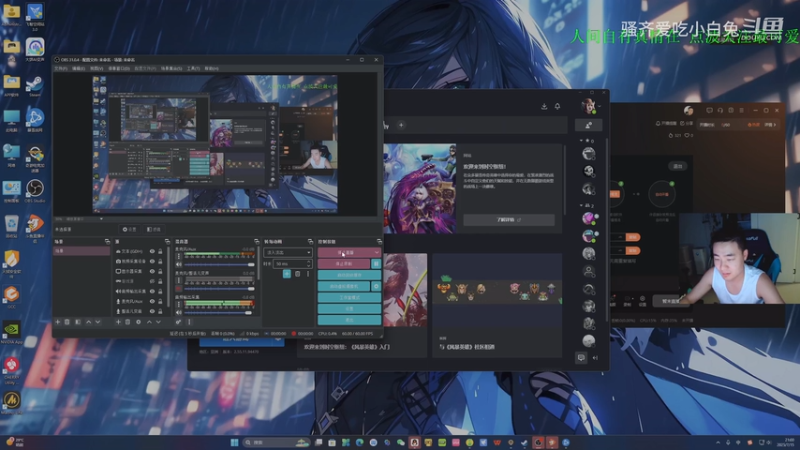Open Battle.net notifications bell
The image size is (800, 450).
(x=558, y=107)
